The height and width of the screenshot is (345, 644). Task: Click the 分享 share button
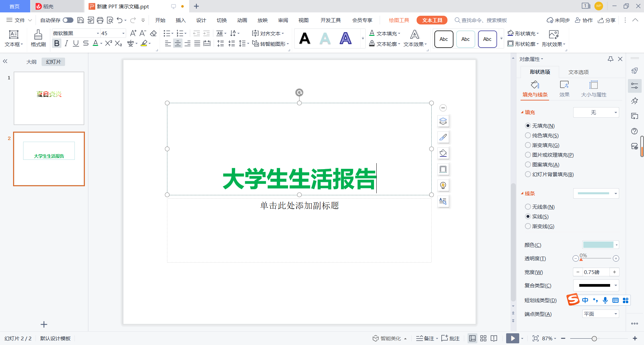click(x=606, y=20)
